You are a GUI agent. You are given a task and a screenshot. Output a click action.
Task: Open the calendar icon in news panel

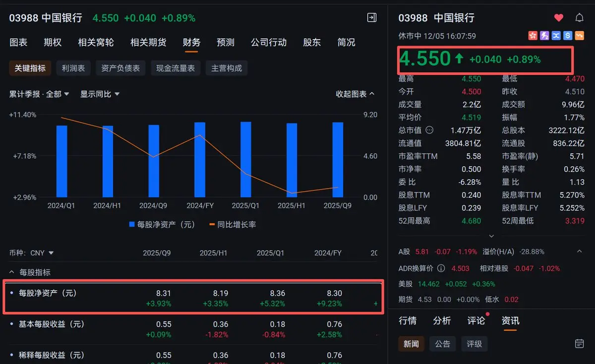coord(579,344)
